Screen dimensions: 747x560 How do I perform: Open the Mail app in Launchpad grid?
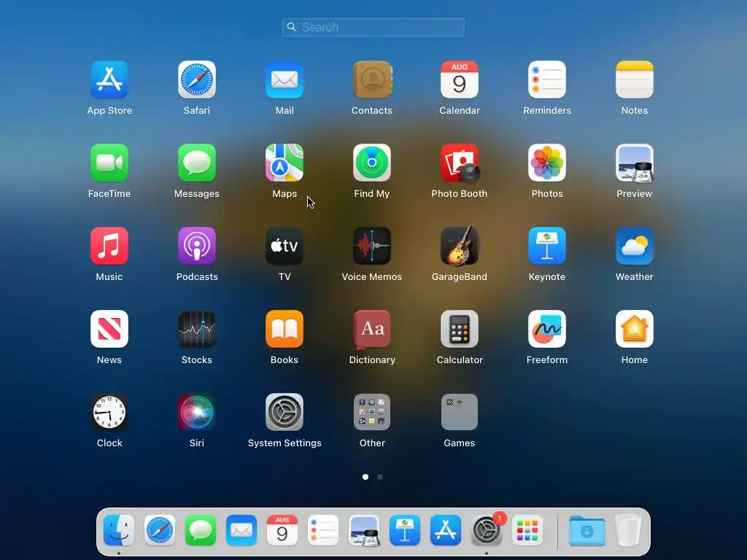tap(285, 79)
